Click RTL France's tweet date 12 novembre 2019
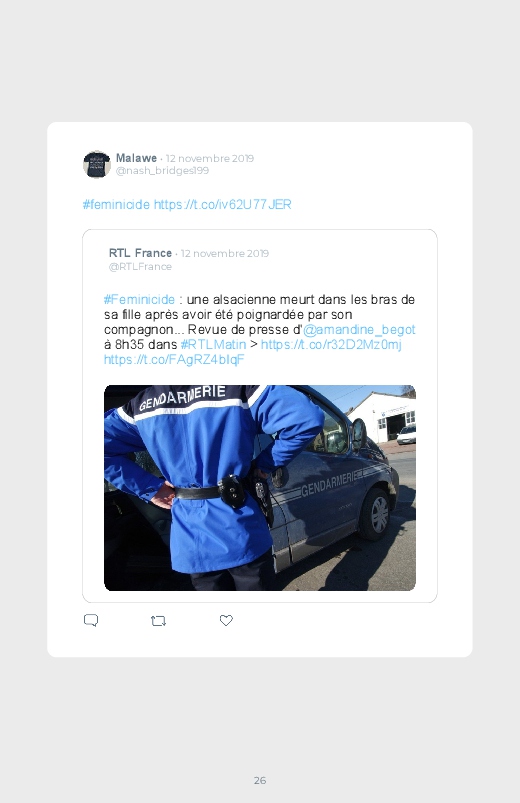520x803 pixels. click(224, 253)
